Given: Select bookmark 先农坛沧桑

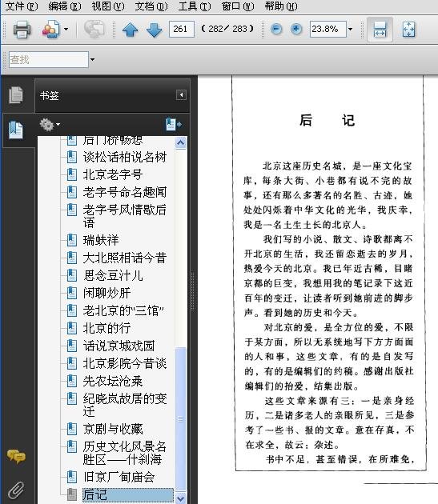Looking at the screenshot, I should (x=113, y=382).
